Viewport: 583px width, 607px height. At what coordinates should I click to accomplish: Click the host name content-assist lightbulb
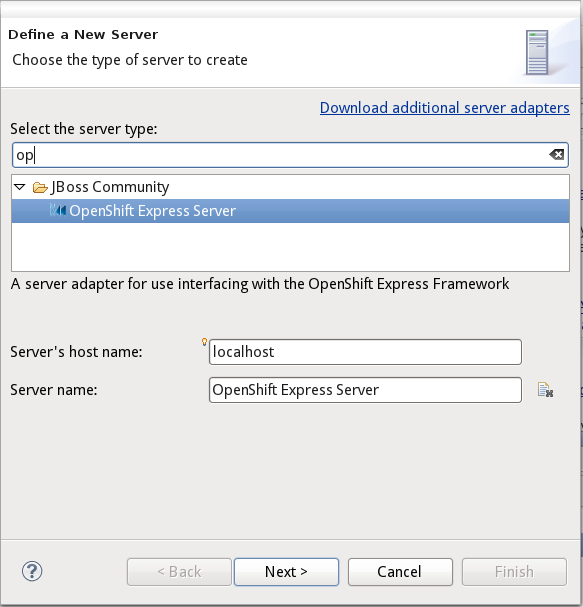pyautogui.click(x=204, y=341)
